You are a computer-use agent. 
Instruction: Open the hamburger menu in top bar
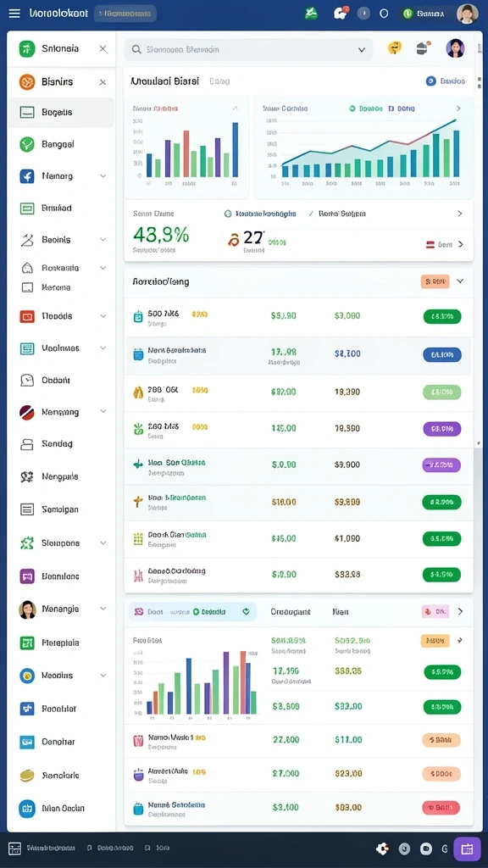pos(14,14)
